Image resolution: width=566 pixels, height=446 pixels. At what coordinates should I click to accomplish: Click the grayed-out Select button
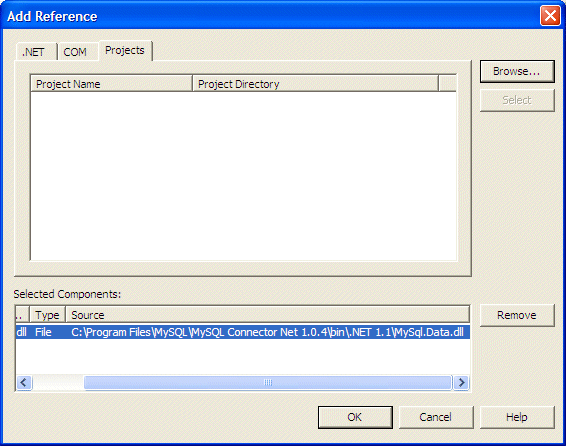[517, 100]
